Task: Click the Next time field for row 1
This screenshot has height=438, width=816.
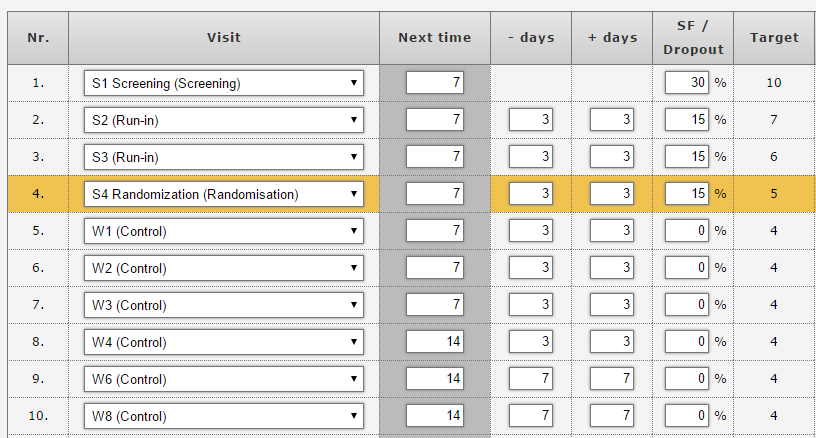Action: pos(435,83)
